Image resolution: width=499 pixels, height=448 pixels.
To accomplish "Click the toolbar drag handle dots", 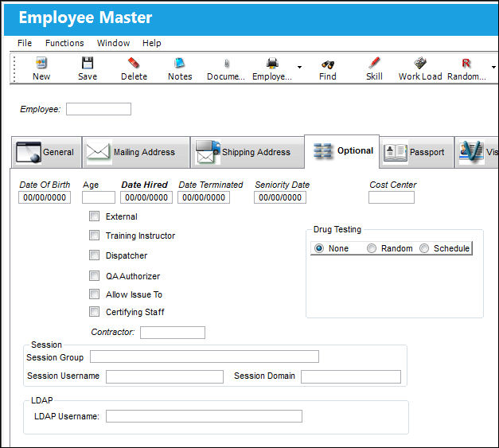I will [x=14, y=68].
